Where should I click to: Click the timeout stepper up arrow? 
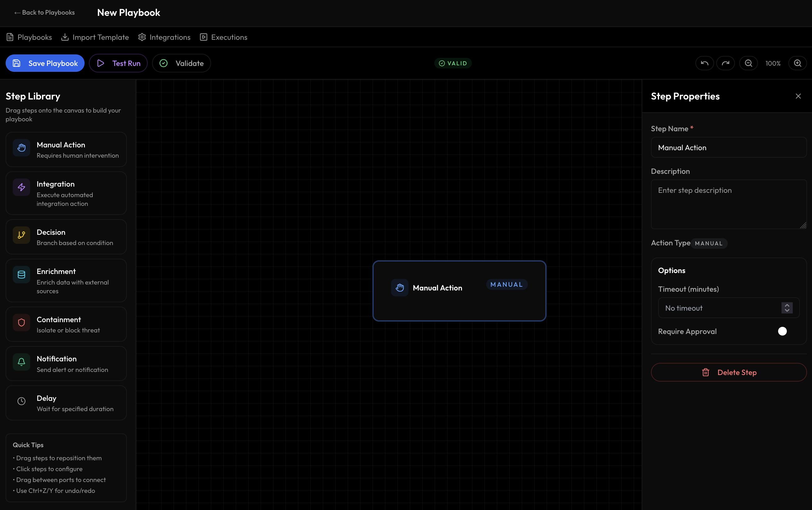787,305
